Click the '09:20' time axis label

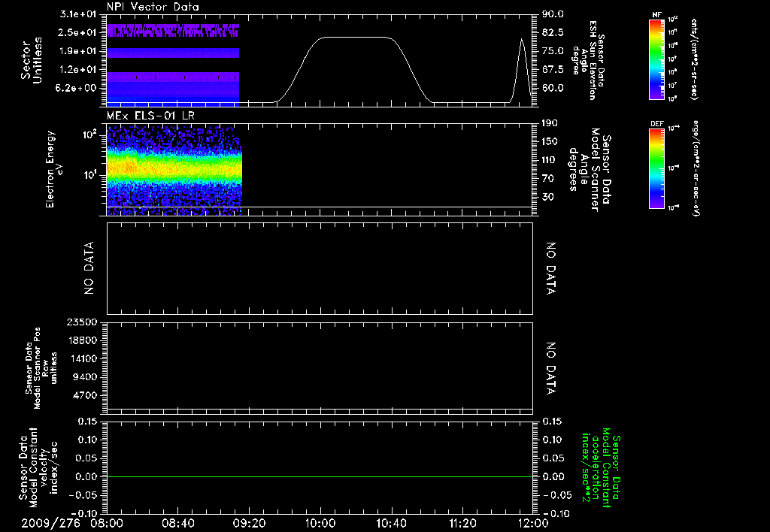pyautogui.click(x=249, y=523)
